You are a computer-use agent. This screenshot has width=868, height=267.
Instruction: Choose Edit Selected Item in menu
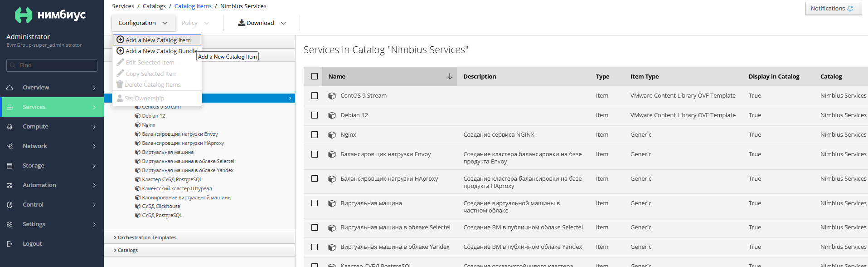click(157, 62)
